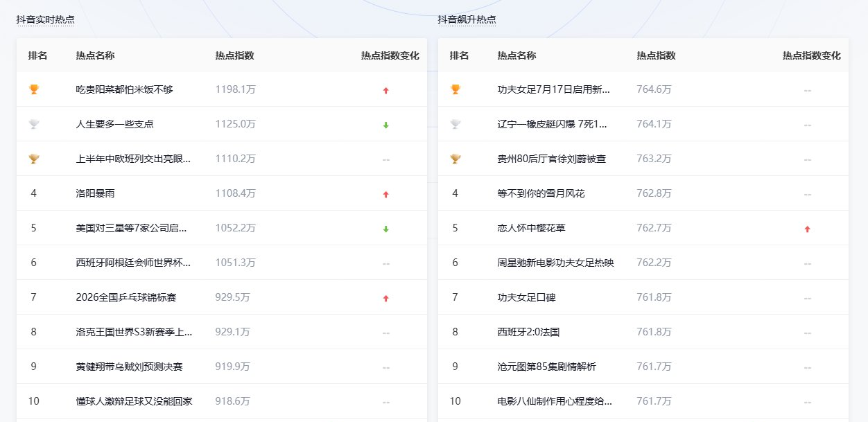Click 761.8万 value in 功夫女足口碑 row
The height and width of the screenshot is (422, 868).
point(654,297)
